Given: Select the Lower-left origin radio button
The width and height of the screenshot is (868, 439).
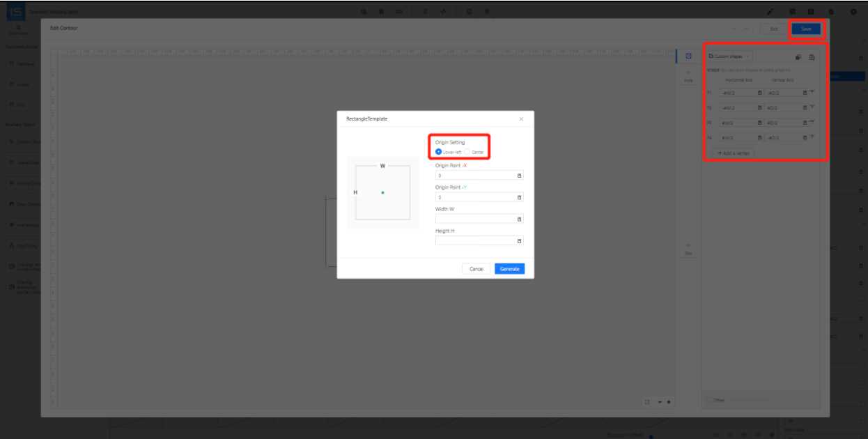Looking at the screenshot, I should pyautogui.click(x=439, y=152).
